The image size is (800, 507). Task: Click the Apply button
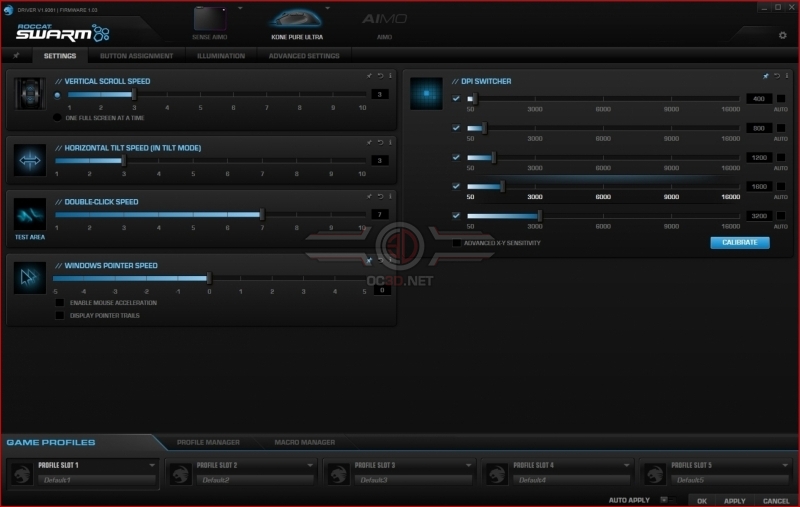734,501
